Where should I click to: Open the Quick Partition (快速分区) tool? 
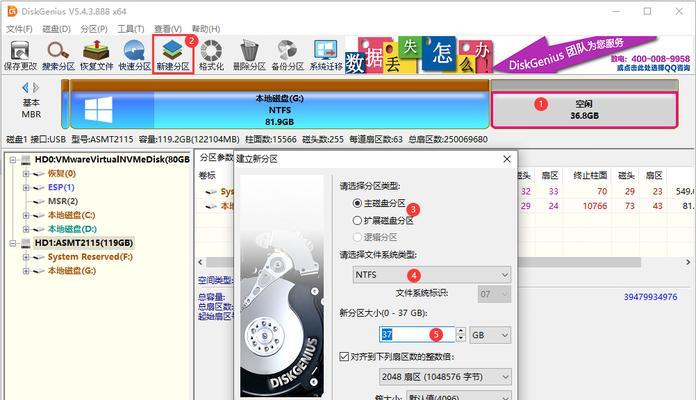134,55
